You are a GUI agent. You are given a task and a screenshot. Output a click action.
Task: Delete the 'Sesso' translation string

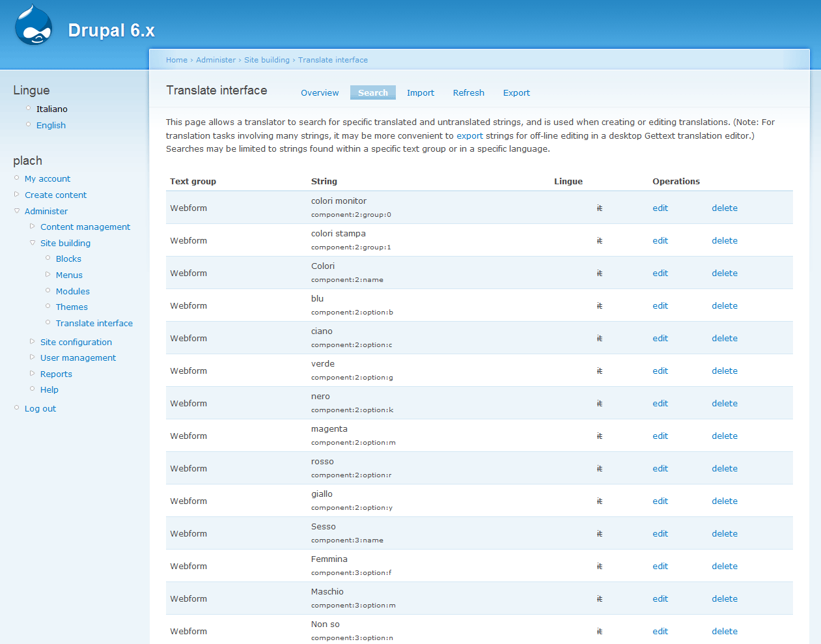725,533
